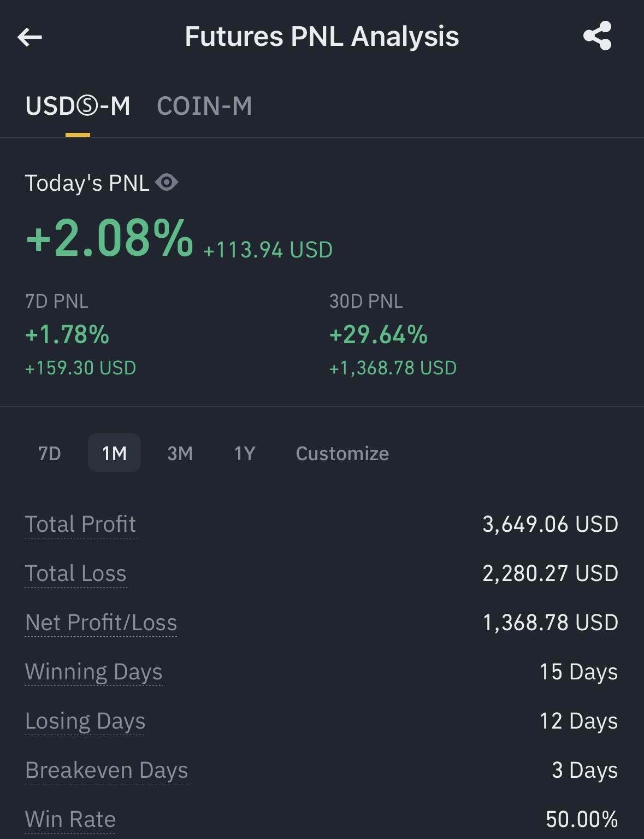Open the share icon

[597, 36]
